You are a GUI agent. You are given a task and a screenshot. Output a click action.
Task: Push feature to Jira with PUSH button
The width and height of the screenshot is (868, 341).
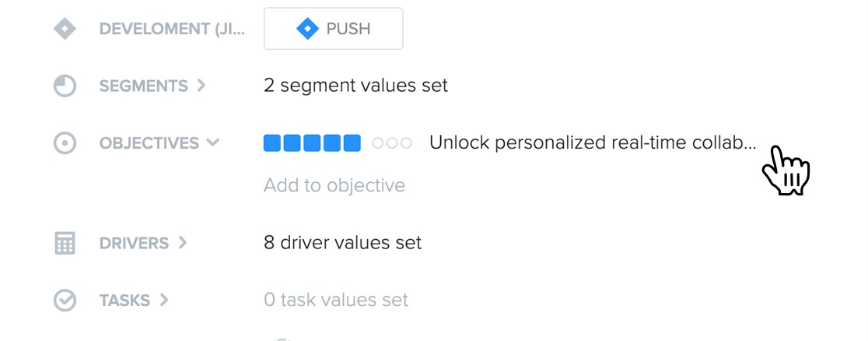coord(333,28)
